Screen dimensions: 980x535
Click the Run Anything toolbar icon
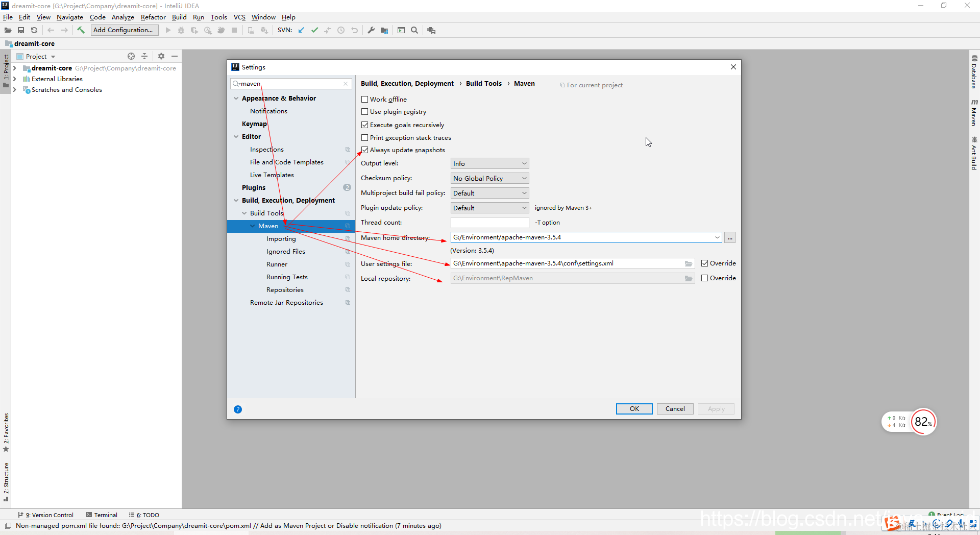click(x=401, y=30)
